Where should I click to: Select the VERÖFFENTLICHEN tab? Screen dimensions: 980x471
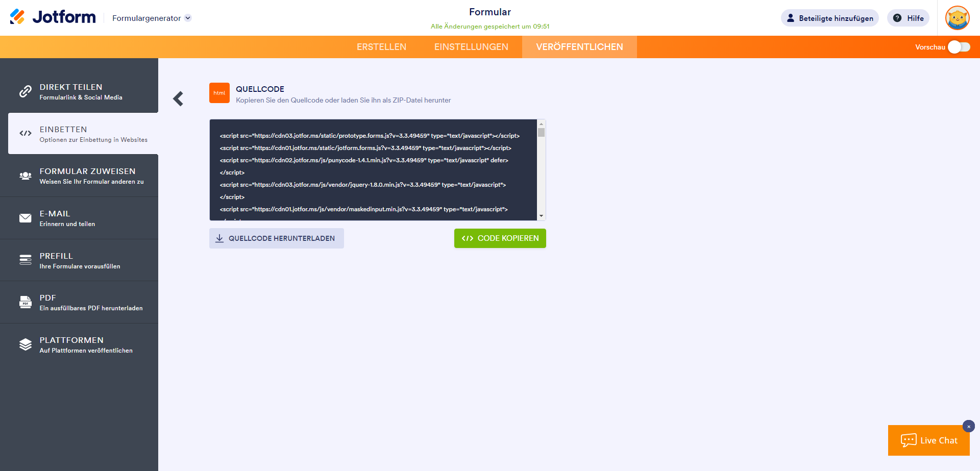pos(579,47)
